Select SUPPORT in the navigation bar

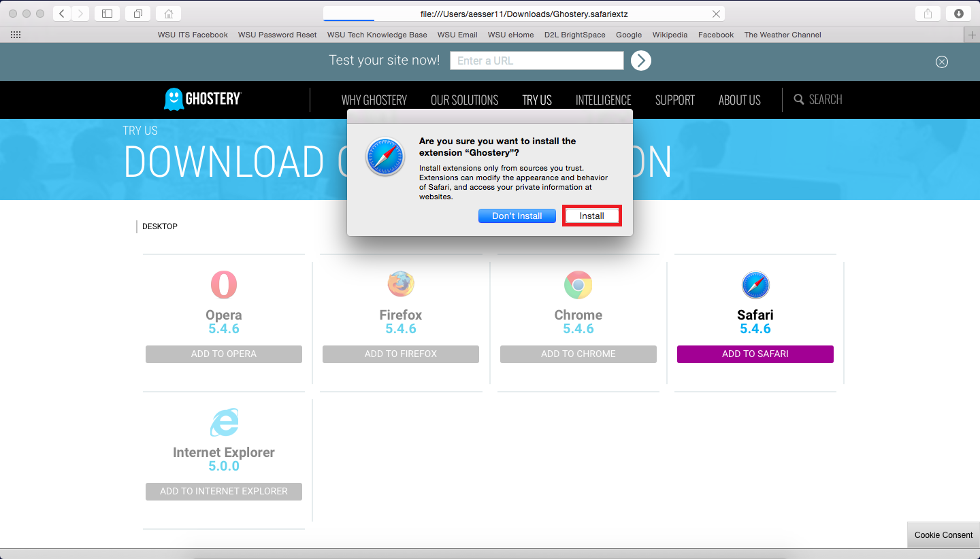point(674,100)
